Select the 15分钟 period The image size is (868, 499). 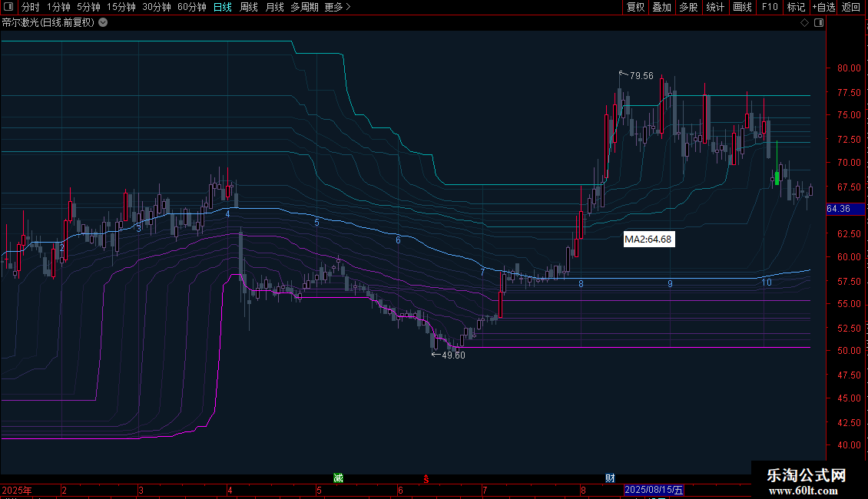coord(121,7)
